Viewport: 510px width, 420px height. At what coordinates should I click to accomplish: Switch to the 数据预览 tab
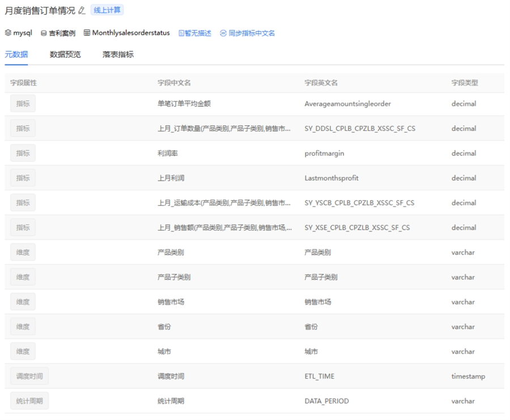(x=65, y=54)
